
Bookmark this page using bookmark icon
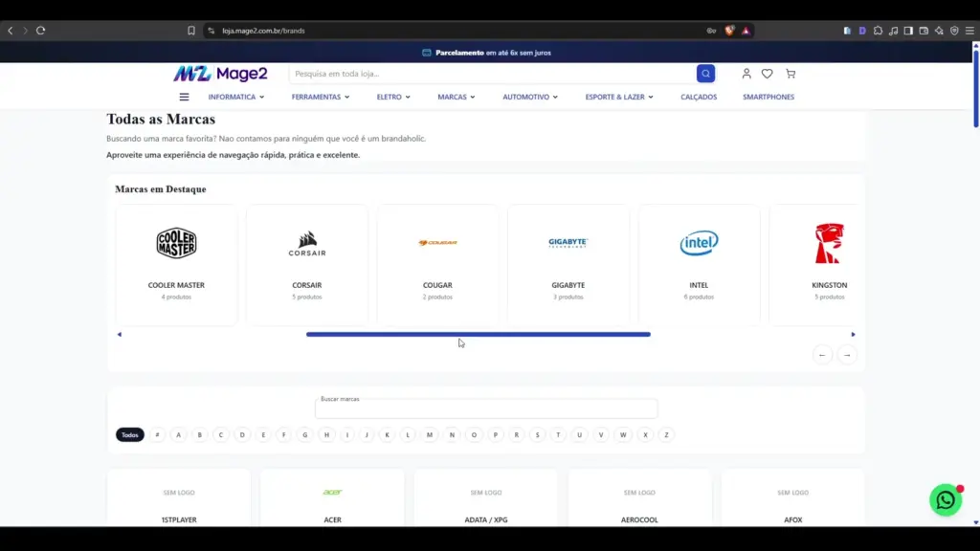point(191,31)
